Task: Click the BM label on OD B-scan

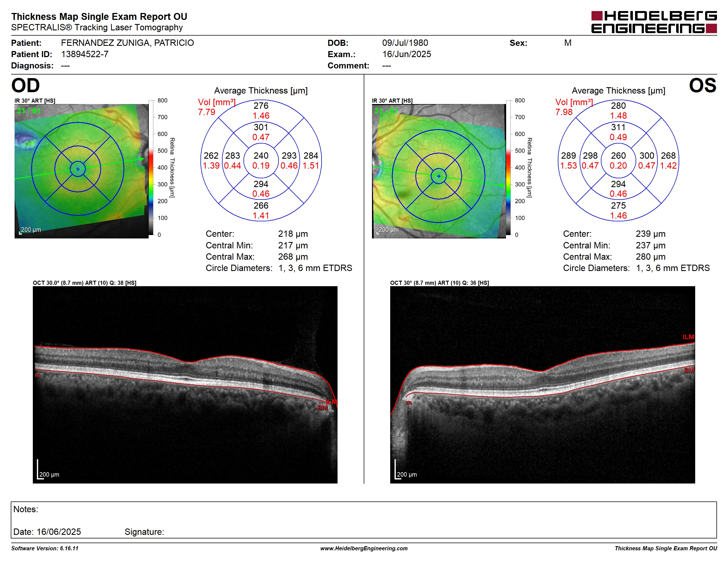Action: (x=322, y=408)
